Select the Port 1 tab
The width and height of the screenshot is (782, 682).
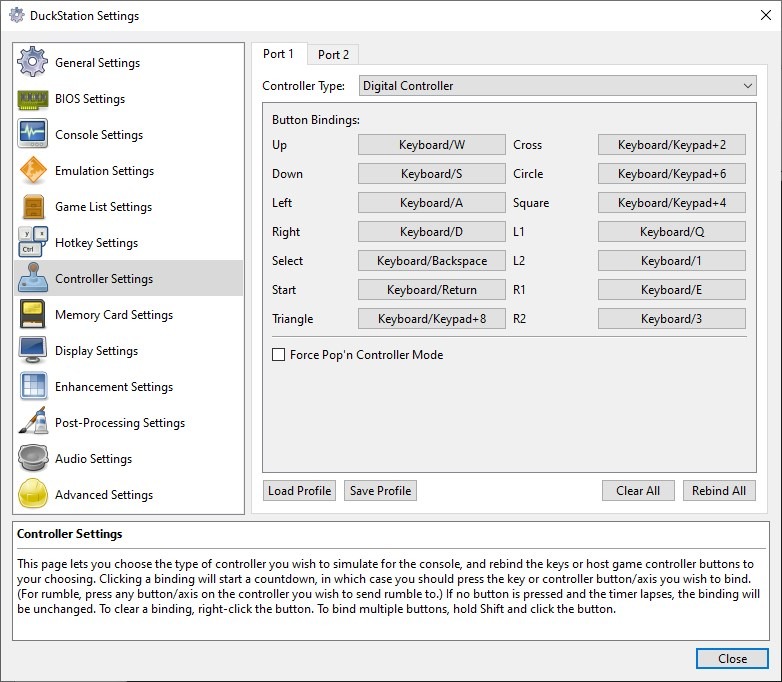(x=278, y=54)
